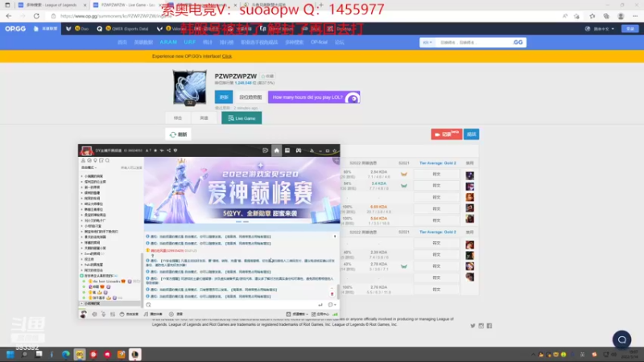Open the floating chat support bubble

click(x=621, y=339)
